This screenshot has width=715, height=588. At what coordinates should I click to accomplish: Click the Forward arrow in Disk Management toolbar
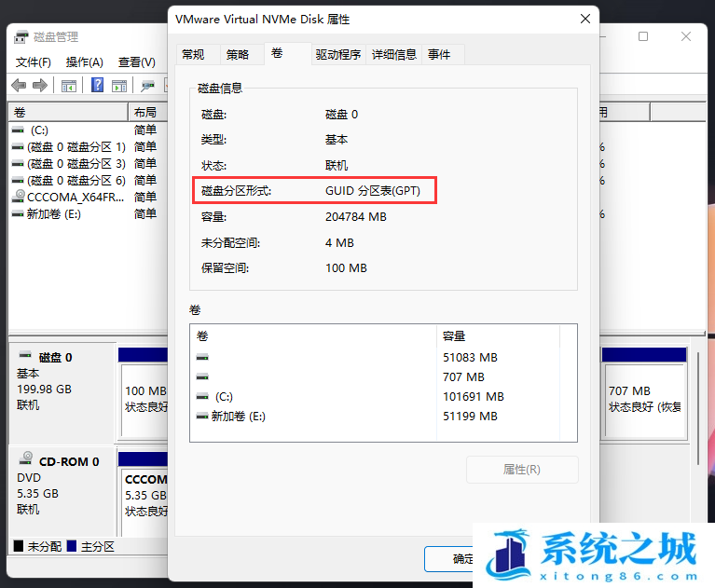(x=40, y=85)
